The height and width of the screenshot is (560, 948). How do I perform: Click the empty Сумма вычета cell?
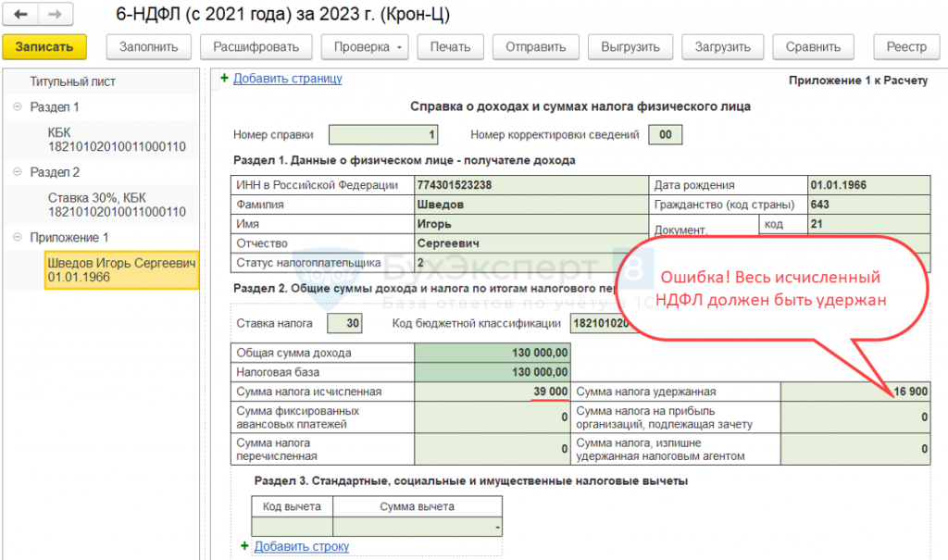tap(418, 527)
